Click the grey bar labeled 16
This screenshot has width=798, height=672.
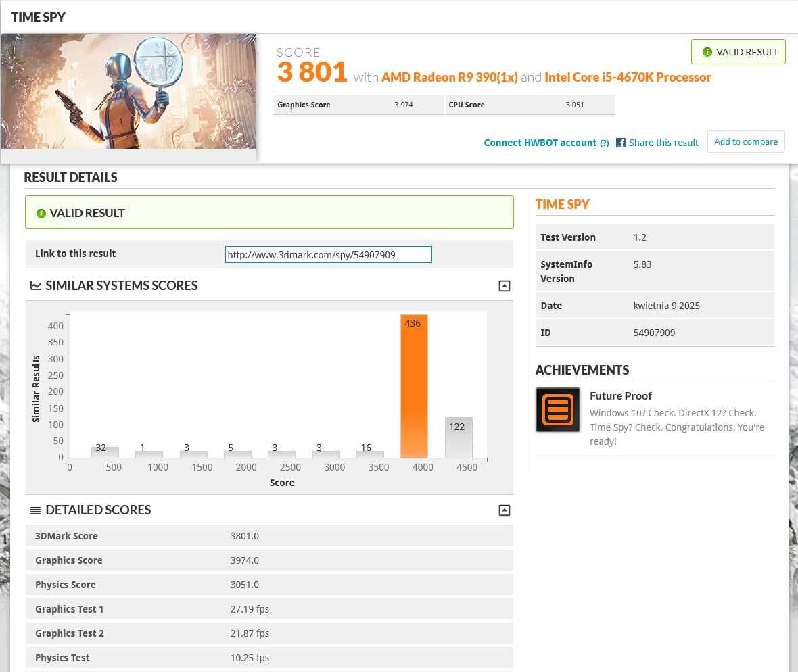(x=370, y=454)
